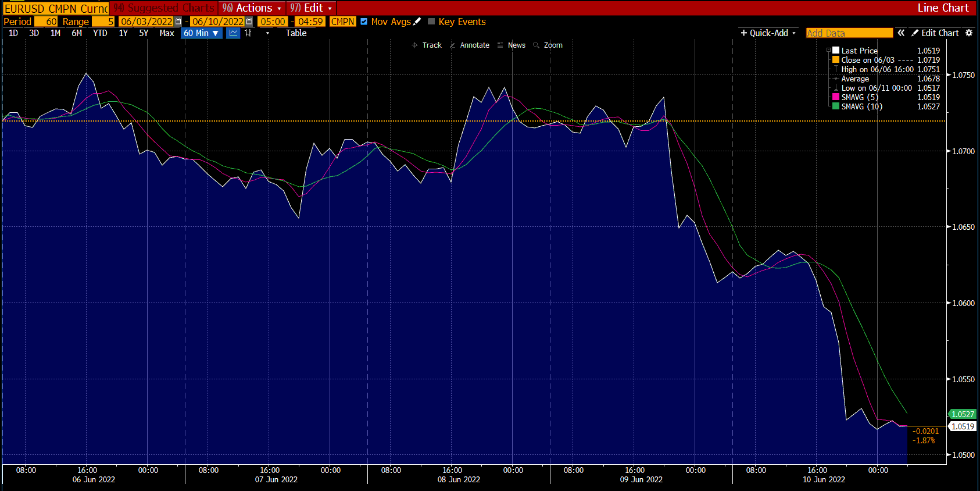This screenshot has width=980, height=491.
Task: Click the SMAVG (5) magenta color swatch
Action: pyautogui.click(x=836, y=97)
